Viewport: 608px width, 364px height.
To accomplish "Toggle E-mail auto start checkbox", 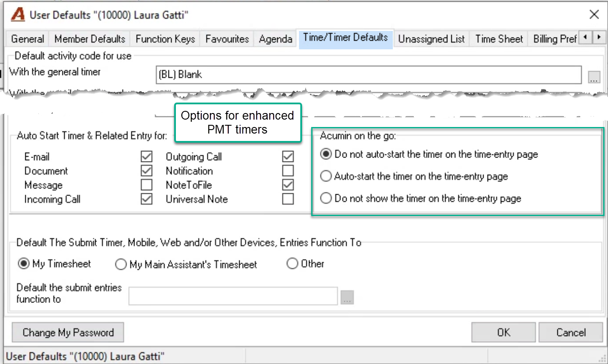I will point(147,156).
